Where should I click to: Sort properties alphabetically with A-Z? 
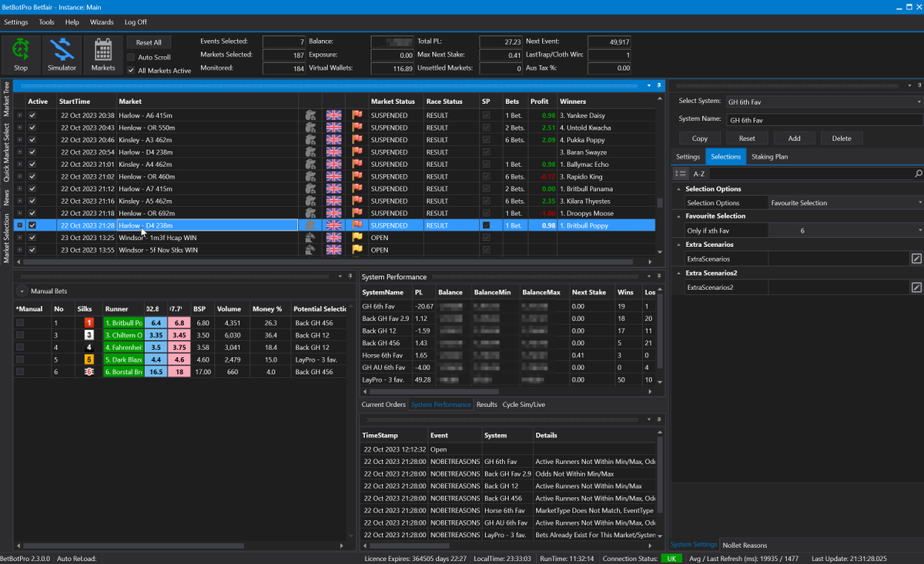pyautogui.click(x=698, y=175)
